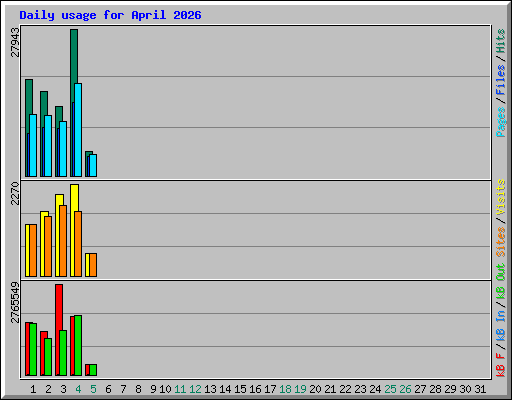The width and height of the screenshot is (512, 400).
Task: Click green day label 5 on the x-axis
Action: tap(93, 389)
